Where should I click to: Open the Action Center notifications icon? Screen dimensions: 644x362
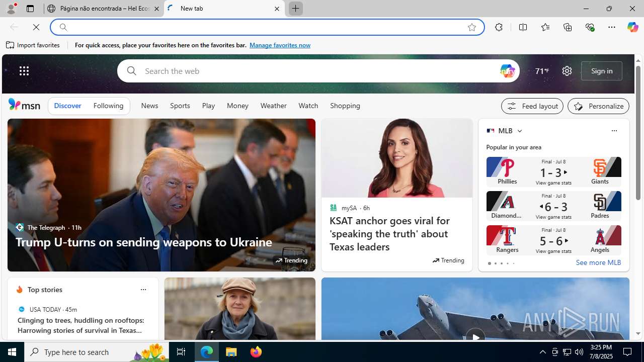pos(628,352)
